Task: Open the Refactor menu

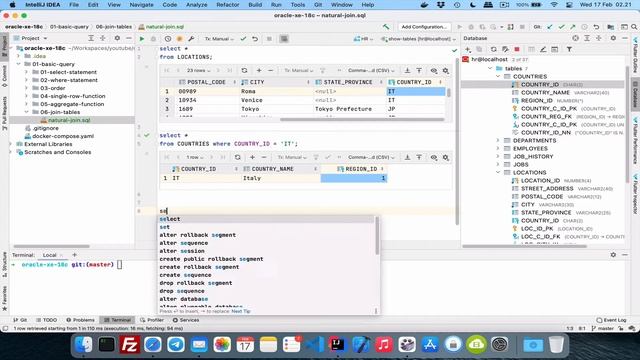Action: tap(227, 5)
